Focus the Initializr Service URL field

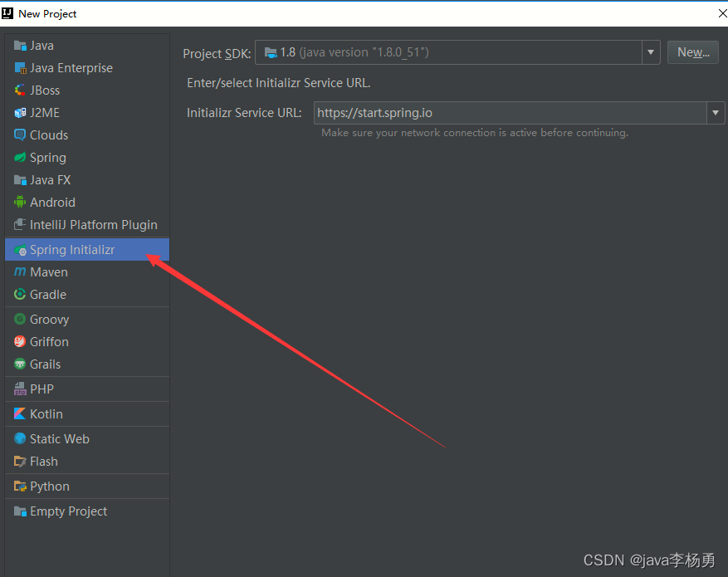(511, 113)
